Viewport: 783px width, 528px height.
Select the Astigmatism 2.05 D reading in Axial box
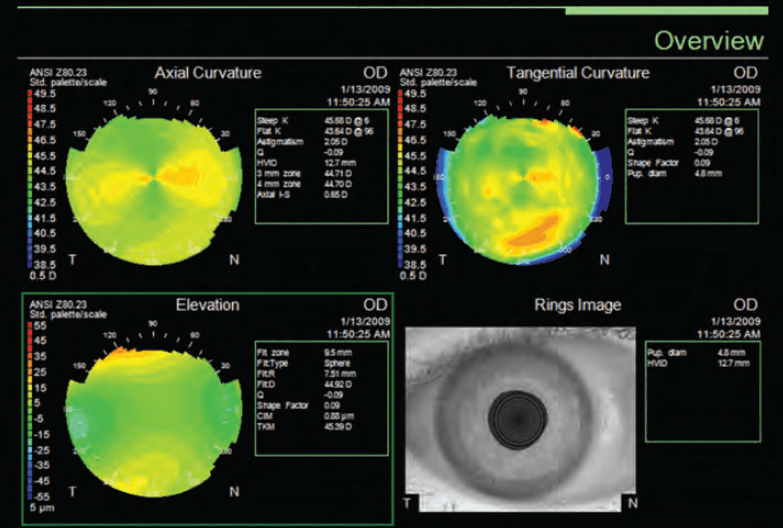coord(336,142)
